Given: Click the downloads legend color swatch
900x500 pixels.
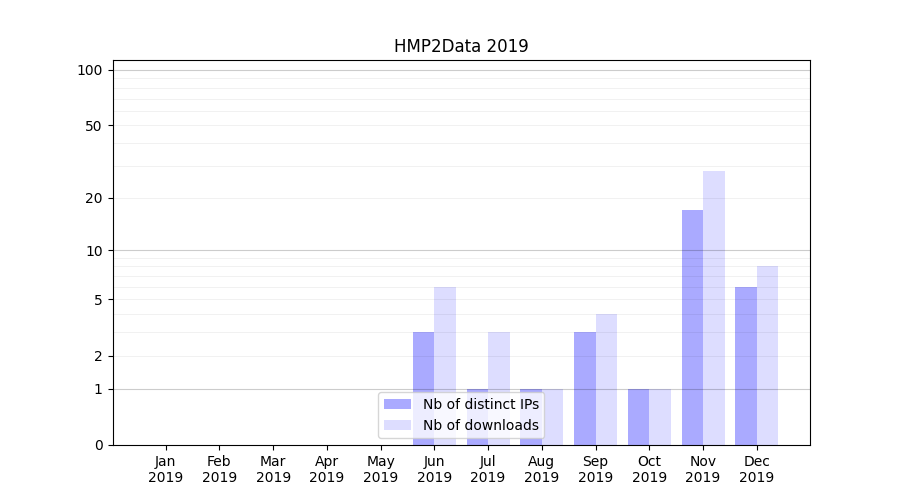Looking at the screenshot, I should (x=397, y=425).
